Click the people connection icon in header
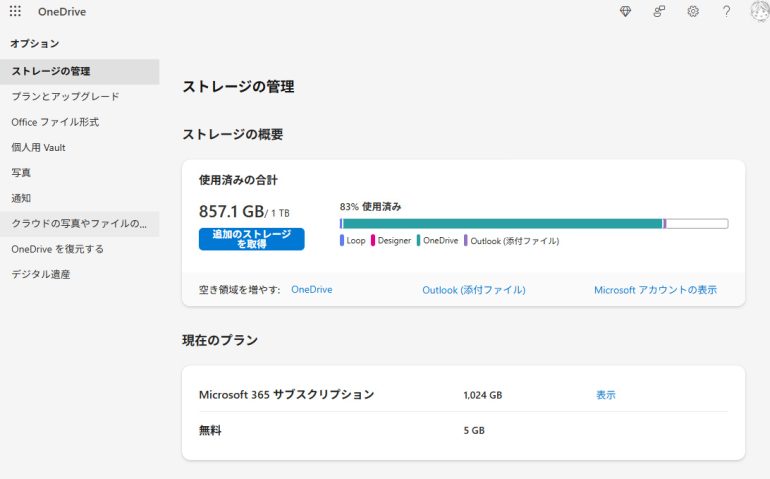The width and height of the screenshot is (770, 479). 659,11
